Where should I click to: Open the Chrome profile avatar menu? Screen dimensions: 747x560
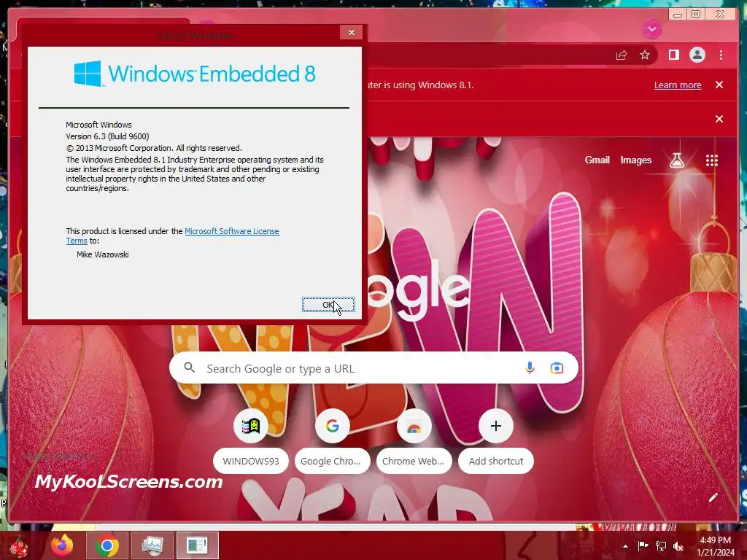[697, 55]
